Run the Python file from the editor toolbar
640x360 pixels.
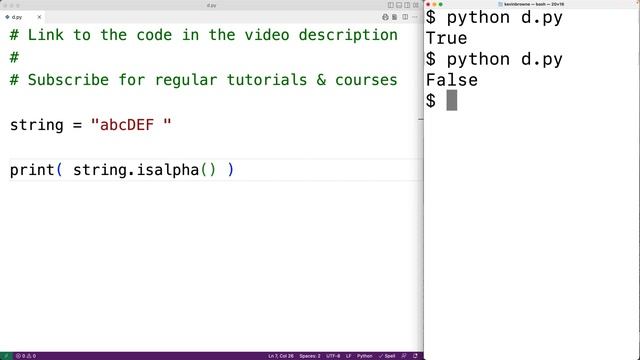pyautogui.click(x=385, y=17)
